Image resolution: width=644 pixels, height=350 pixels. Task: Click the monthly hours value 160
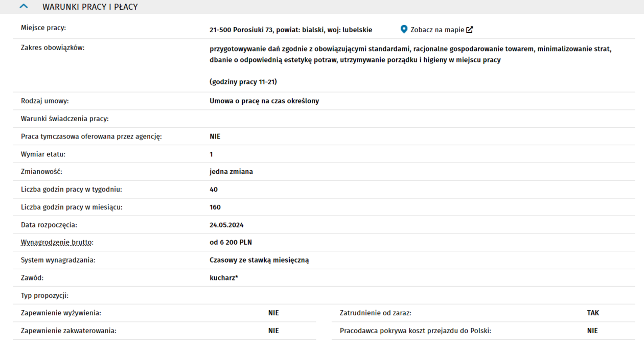(215, 207)
